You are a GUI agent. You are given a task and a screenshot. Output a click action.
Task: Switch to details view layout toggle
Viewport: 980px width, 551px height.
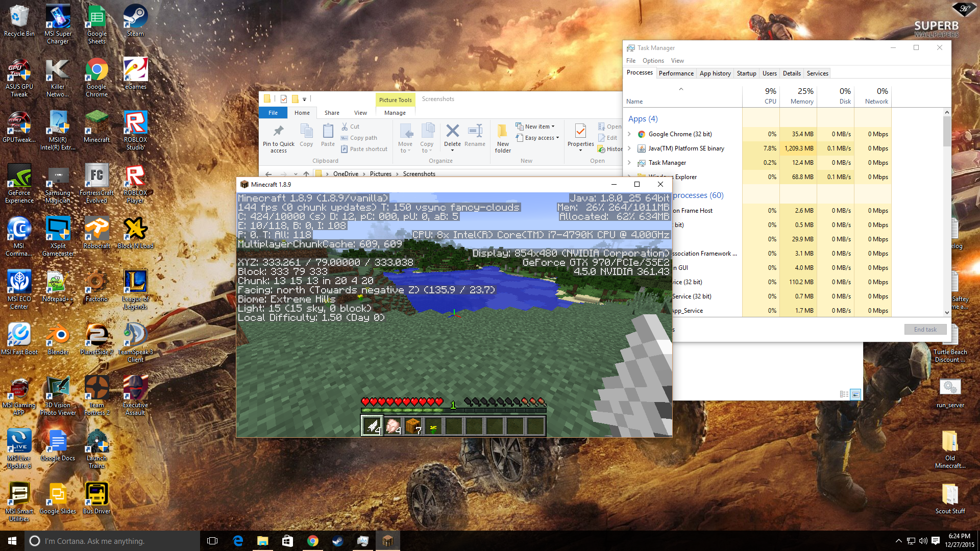tap(844, 394)
